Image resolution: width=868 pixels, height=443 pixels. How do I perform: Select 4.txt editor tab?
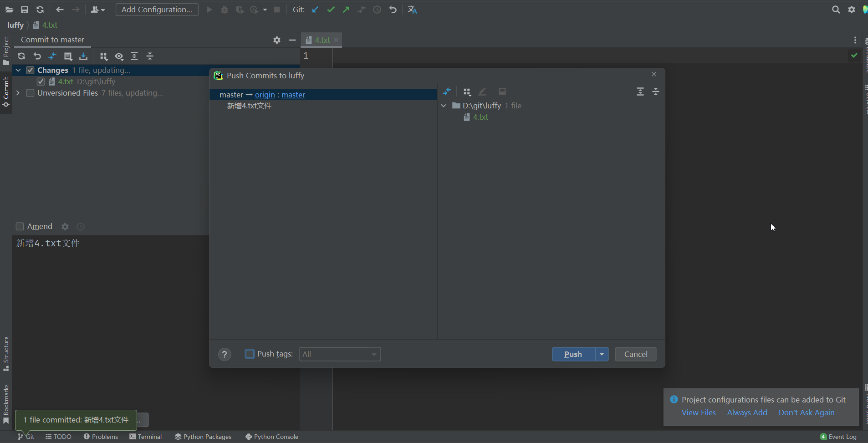coord(322,40)
